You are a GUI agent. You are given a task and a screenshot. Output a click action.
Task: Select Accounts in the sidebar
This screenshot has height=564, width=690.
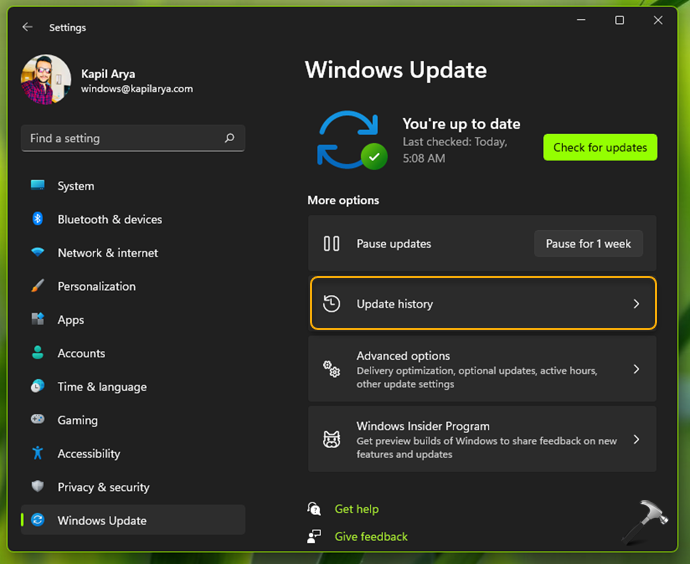[x=81, y=353]
